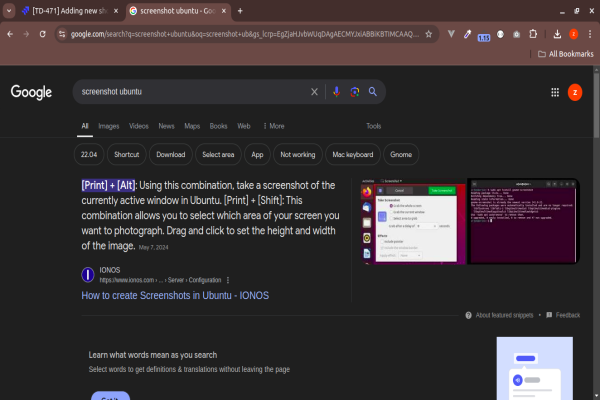Open the Extensions puzzle icon
This screenshot has height=400, width=600.
pyautogui.click(x=533, y=34)
